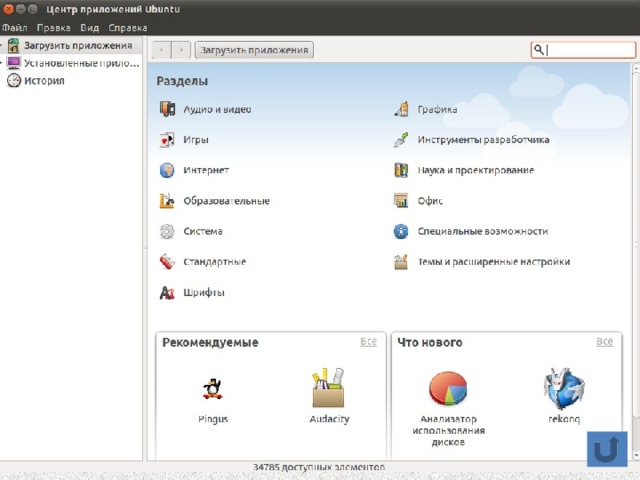Select the Специальные возможности label
The width and height of the screenshot is (640, 480).
[x=483, y=231]
